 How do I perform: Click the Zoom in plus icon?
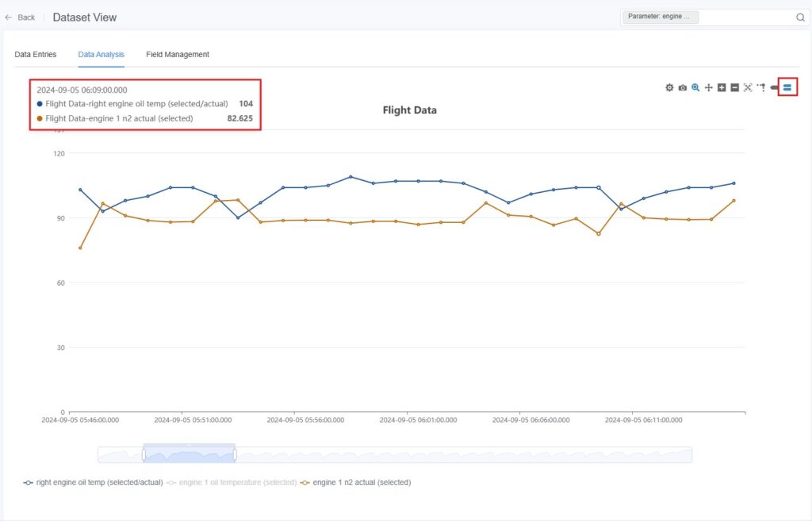click(722, 87)
